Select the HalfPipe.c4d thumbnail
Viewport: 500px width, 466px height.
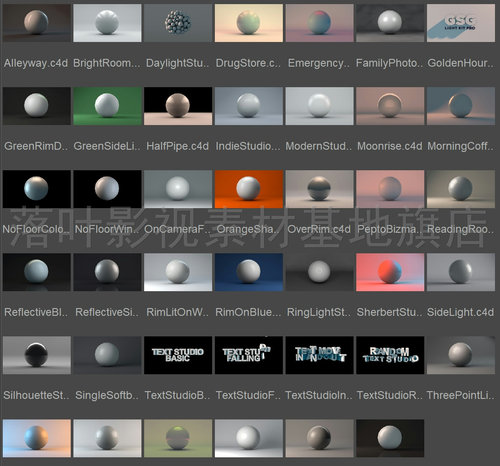tap(178, 106)
